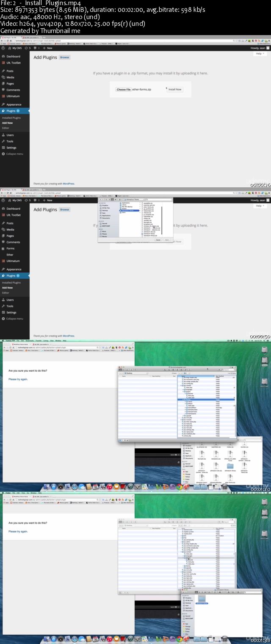This screenshot has width=271, height=644.
Task: Click ether-forms.zip filename beside Choose File
Action: 142,89
